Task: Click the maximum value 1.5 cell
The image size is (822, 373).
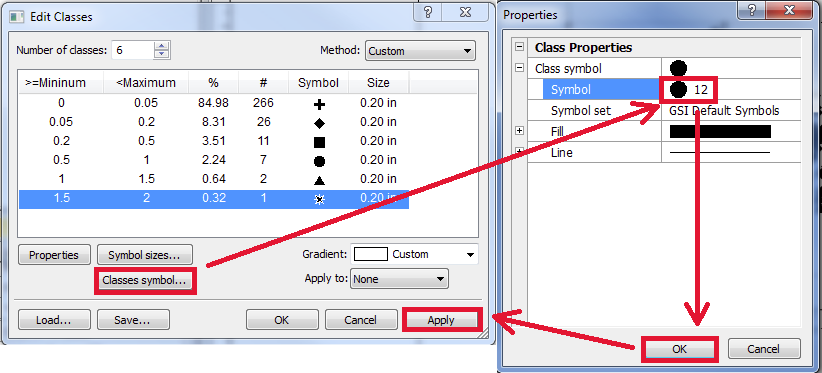Action: coord(146,179)
